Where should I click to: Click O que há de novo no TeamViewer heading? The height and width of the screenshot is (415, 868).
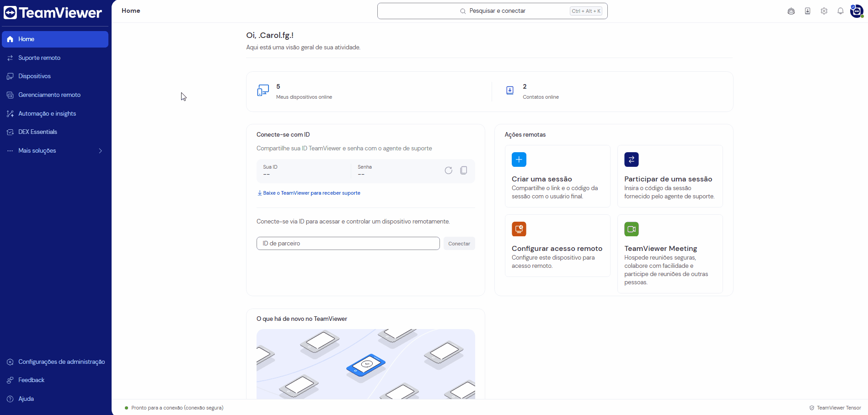coord(302,319)
